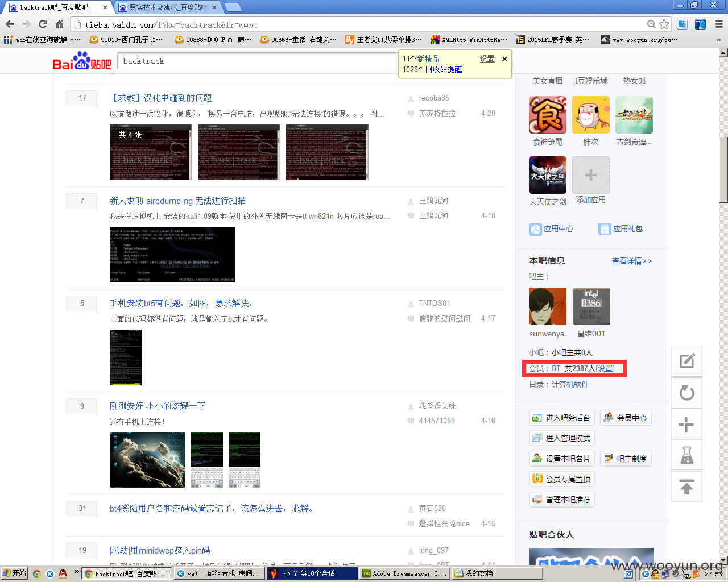The width and height of the screenshot is (728, 582).
Task: Click the Chrome icon in quick launch
Action: (x=37, y=574)
